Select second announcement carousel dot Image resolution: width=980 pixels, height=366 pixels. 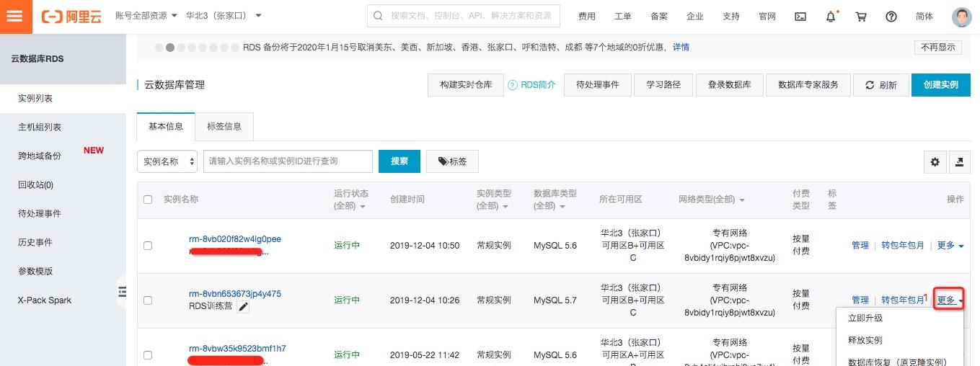tap(170, 48)
